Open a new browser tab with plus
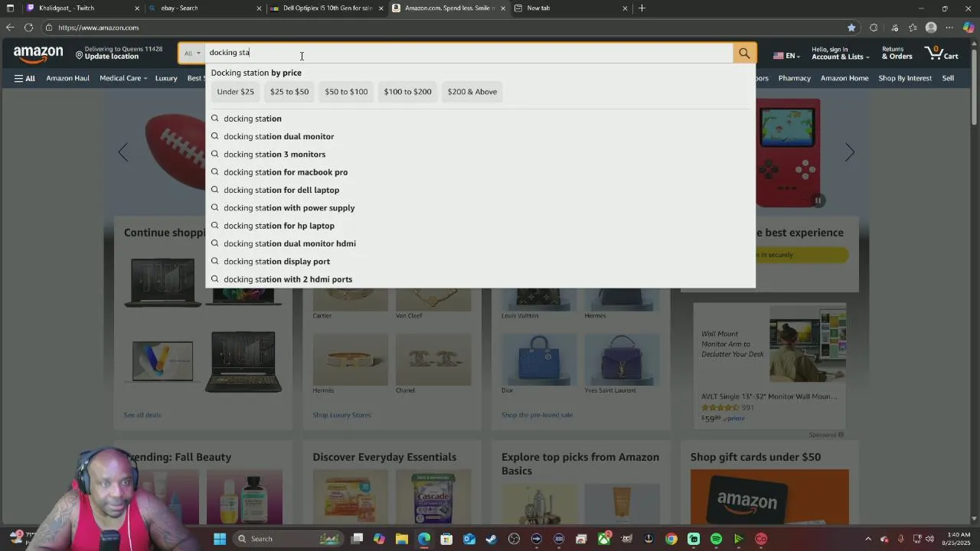Screen dimensions: 980x551 [642, 8]
